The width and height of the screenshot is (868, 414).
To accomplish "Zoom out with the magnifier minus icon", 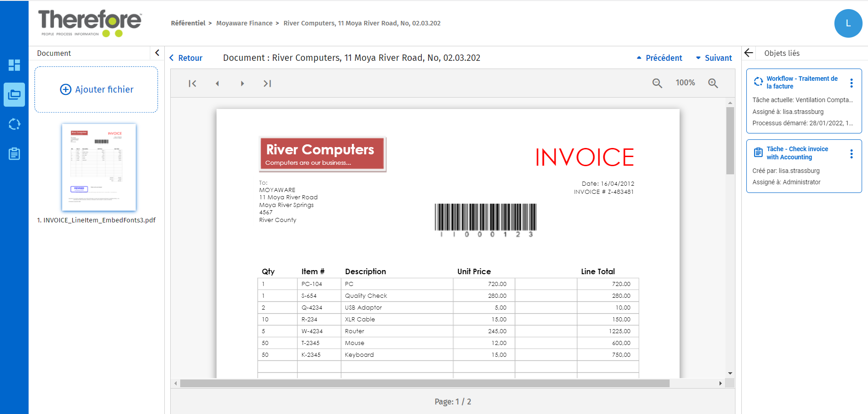I will point(657,83).
